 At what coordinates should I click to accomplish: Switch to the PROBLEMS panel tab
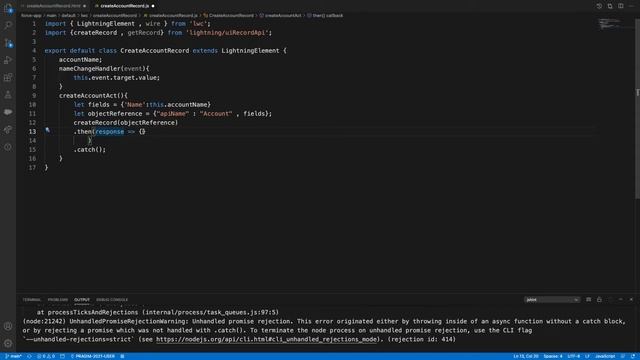coord(58,300)
